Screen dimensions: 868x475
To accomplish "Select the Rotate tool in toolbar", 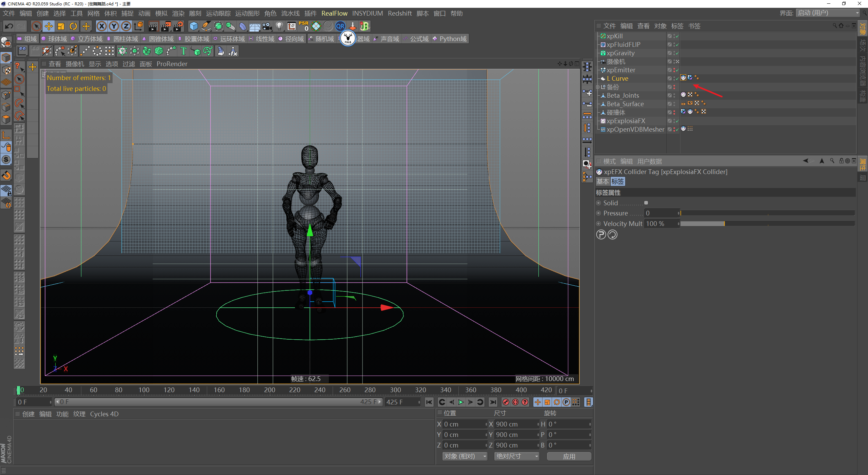I will tap(73, 26).
